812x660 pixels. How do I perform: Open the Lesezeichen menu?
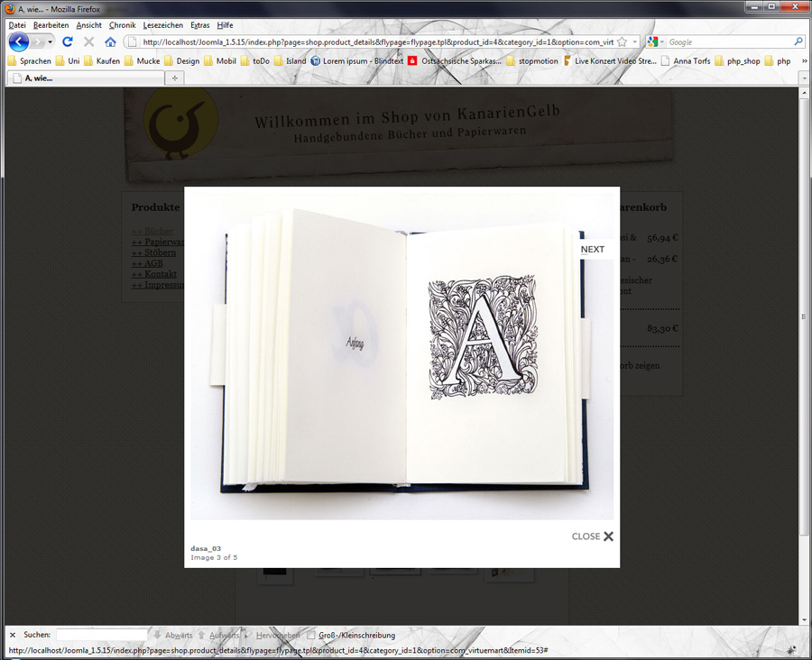pyautogui.click(x=161, y=25)
